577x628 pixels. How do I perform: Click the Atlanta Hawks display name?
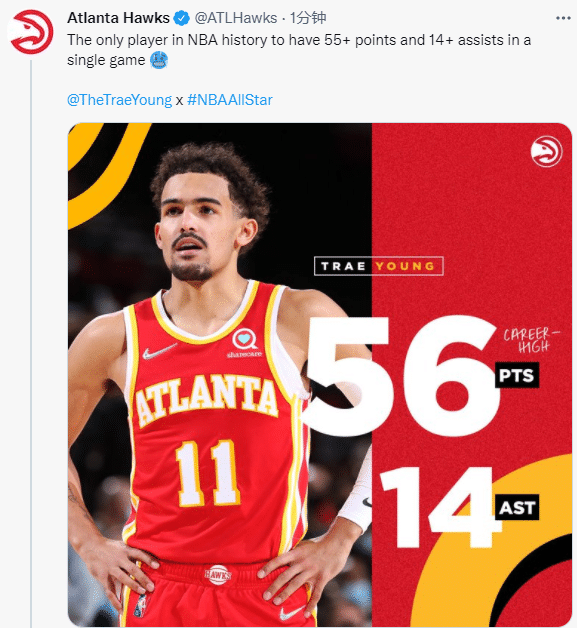[x=119, y=18]
